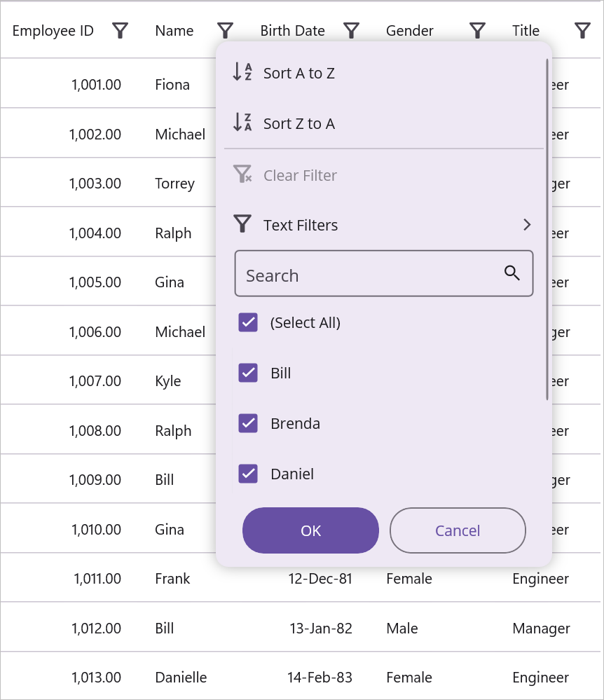
Task: Click the Gender column filter icon
Action: (477, 30)
